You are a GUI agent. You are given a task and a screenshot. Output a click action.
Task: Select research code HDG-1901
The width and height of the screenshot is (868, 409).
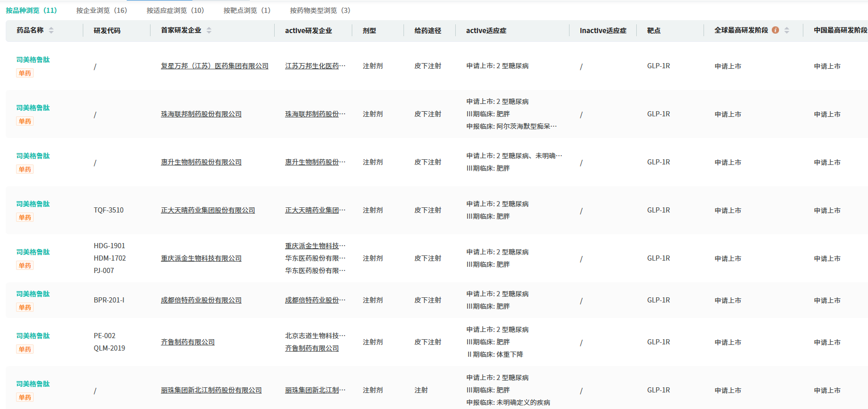point(109,246)
